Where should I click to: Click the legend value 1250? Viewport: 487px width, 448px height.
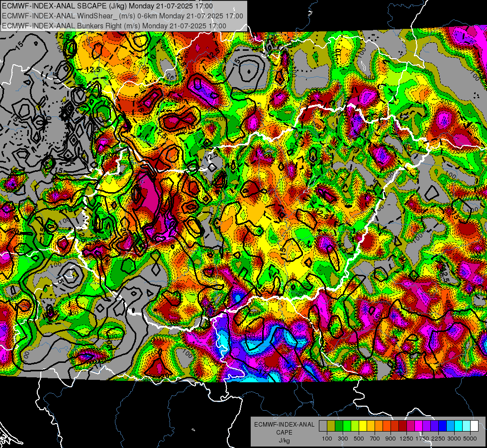coord(406,439)
